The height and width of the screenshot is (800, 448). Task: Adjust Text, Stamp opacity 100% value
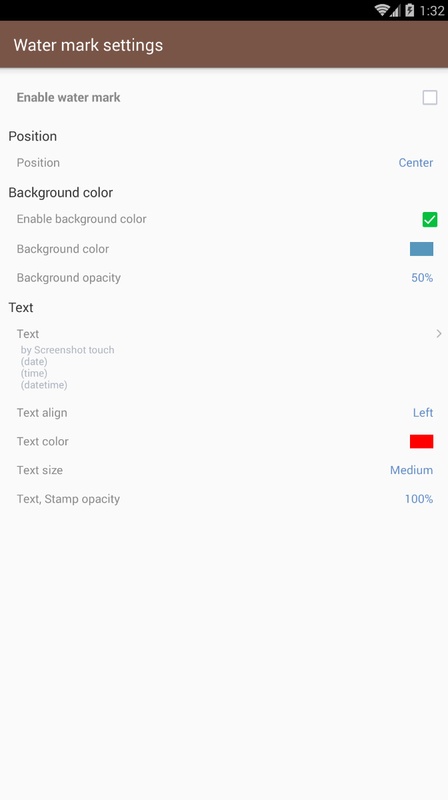click(419, 499)
